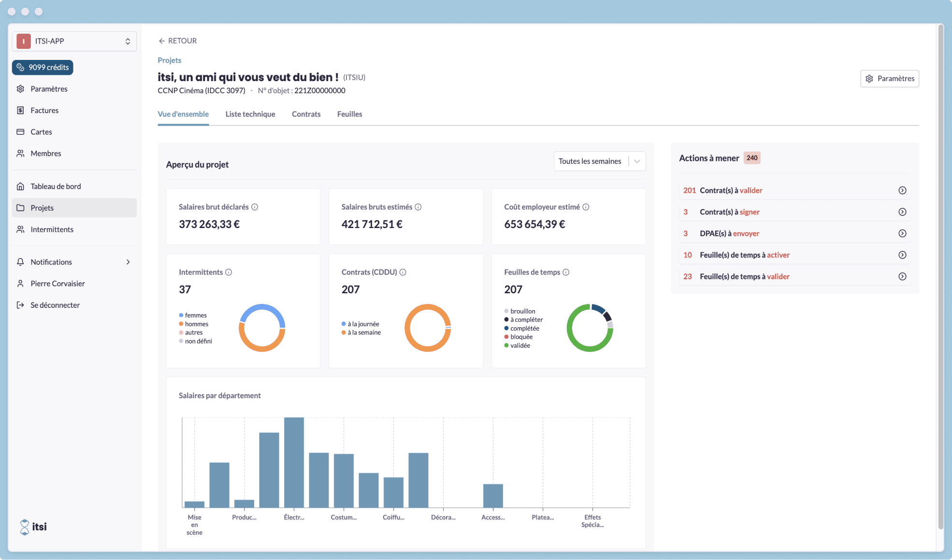Click the Membres people icon

[x=20, y=153]
